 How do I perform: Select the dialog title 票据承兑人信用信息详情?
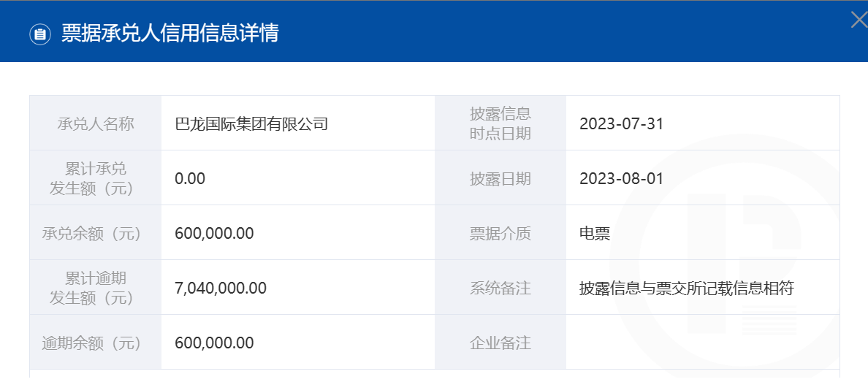coord(170,34)
